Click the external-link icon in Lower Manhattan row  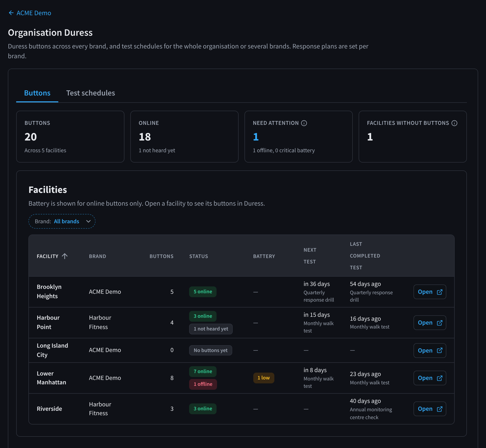pyautogui.click(x=440, y=378)
